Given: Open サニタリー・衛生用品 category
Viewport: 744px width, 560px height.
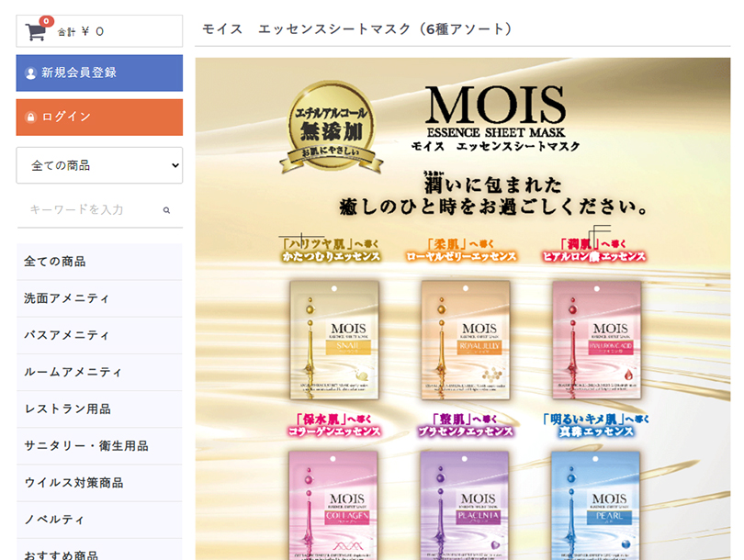Looking at the screenshot, I should pos(99,446).
